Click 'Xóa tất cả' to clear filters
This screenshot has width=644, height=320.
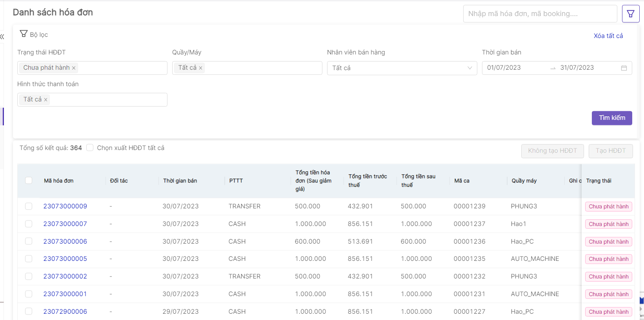608,36
